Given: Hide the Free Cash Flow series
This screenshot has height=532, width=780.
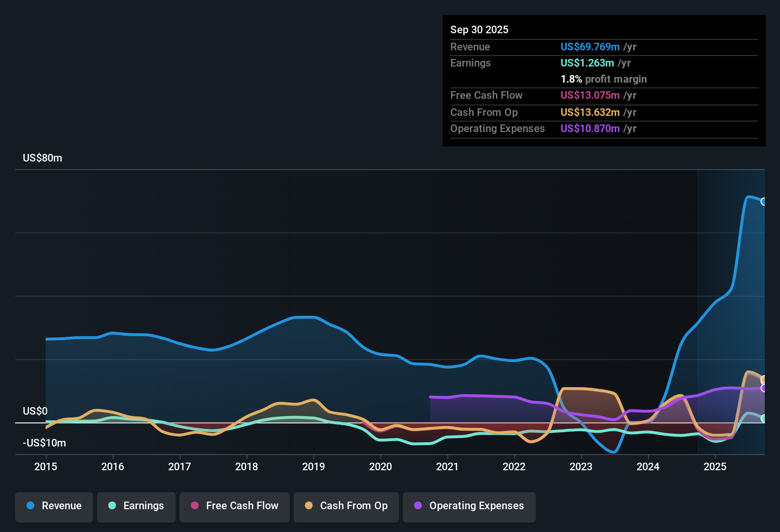Looking at the screenshot, I should point(234,506).
